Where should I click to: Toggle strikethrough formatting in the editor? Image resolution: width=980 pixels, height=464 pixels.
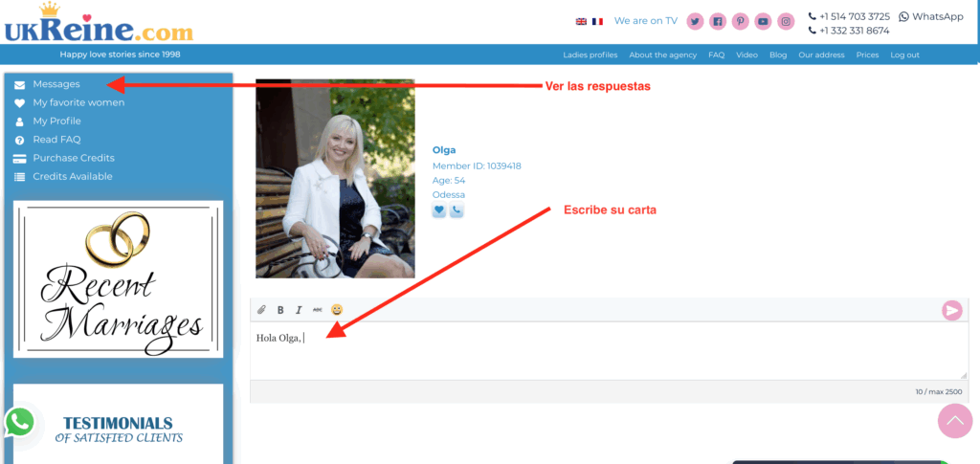(318, 310)
